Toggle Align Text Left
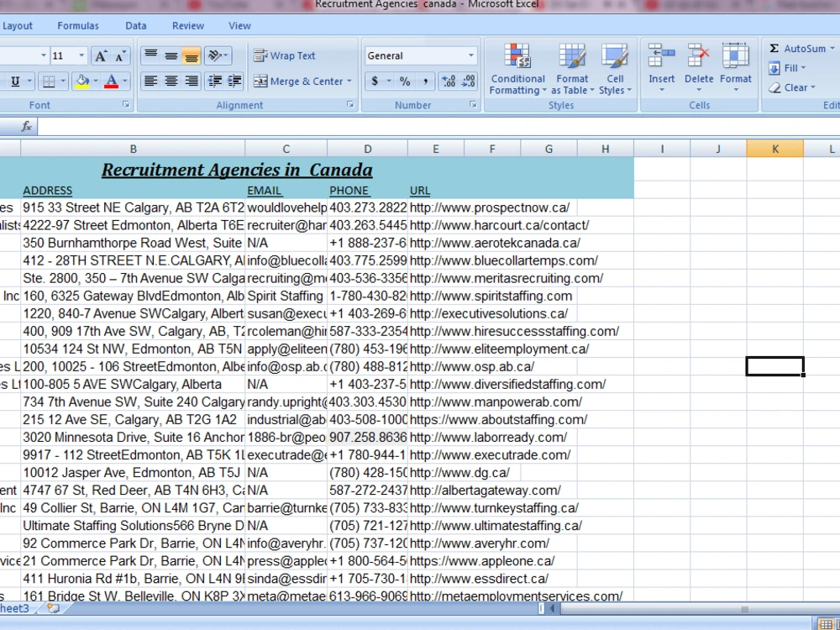This screenshot has height=630, width=840. coord(151,81)
